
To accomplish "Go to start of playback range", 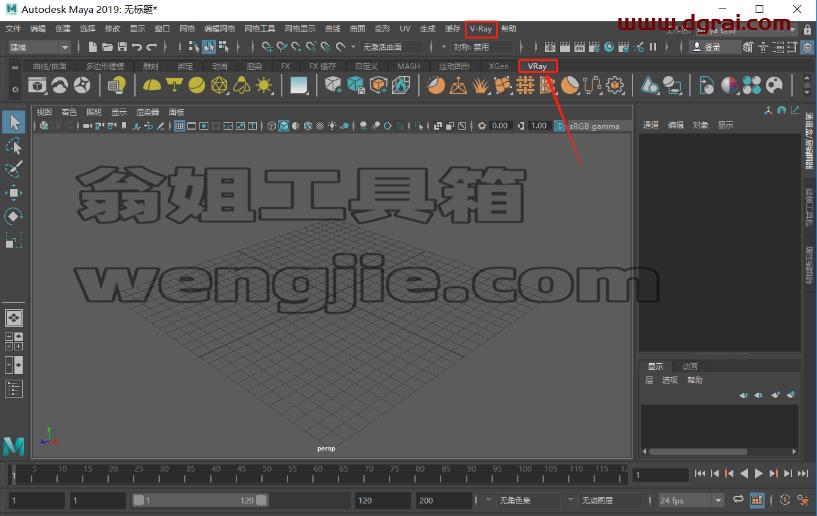I will 700,473.
